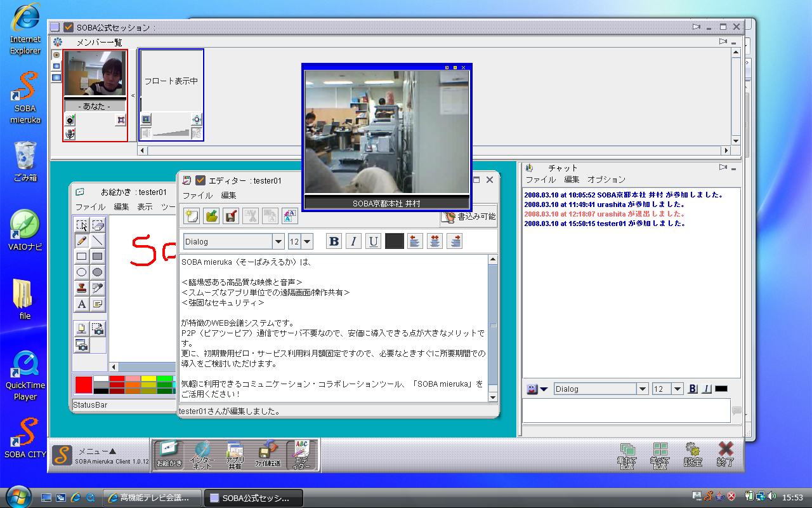This screenshot has height=508, width=812.
Task: Select the eyedropper color picker tool
Action: tap(98, 288)
